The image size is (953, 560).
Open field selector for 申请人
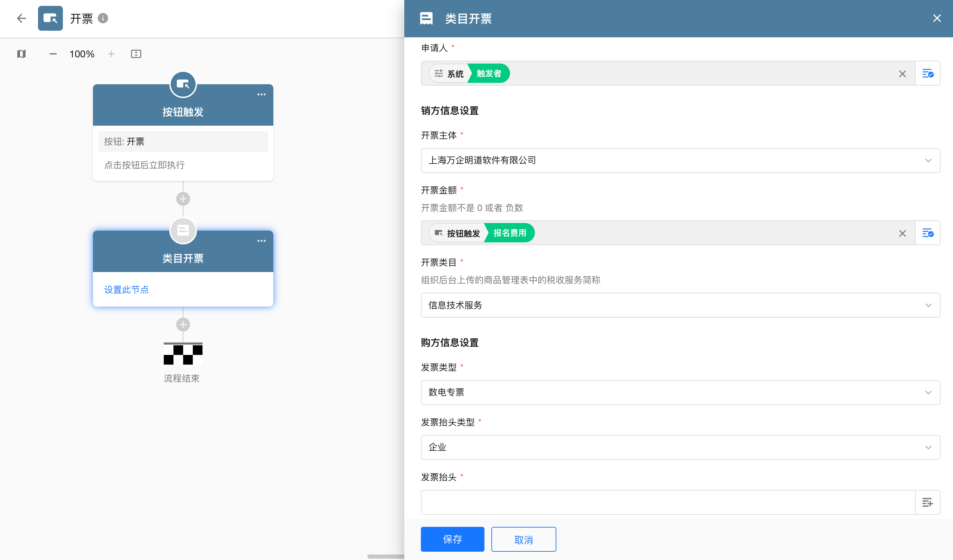[927, 73]
